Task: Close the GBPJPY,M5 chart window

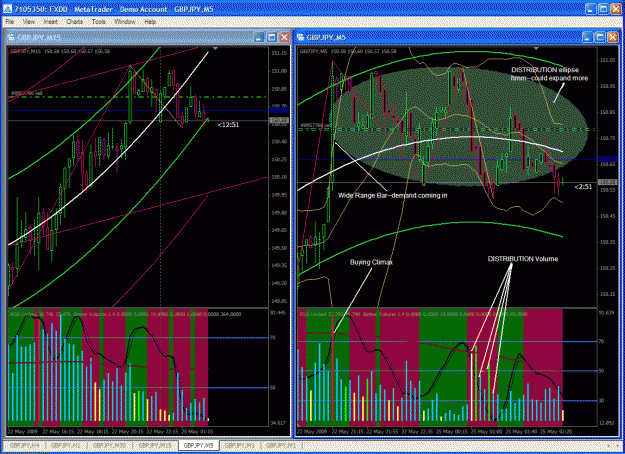Action: (x=613, y=37)
